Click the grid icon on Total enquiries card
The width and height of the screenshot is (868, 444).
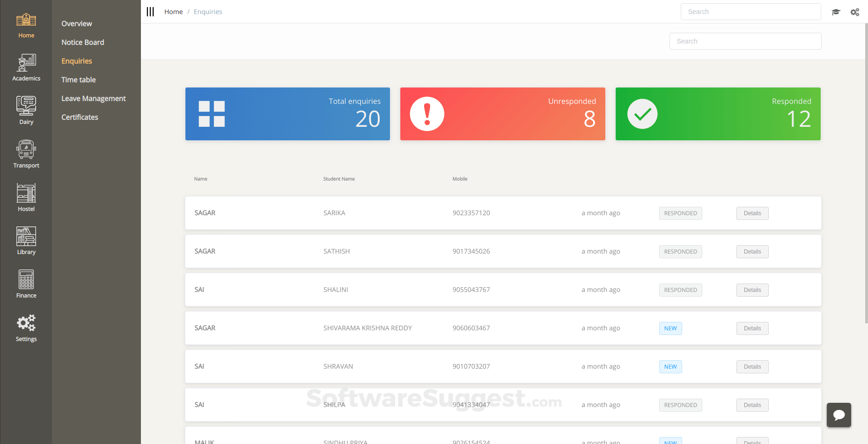(x=212, y=114)
